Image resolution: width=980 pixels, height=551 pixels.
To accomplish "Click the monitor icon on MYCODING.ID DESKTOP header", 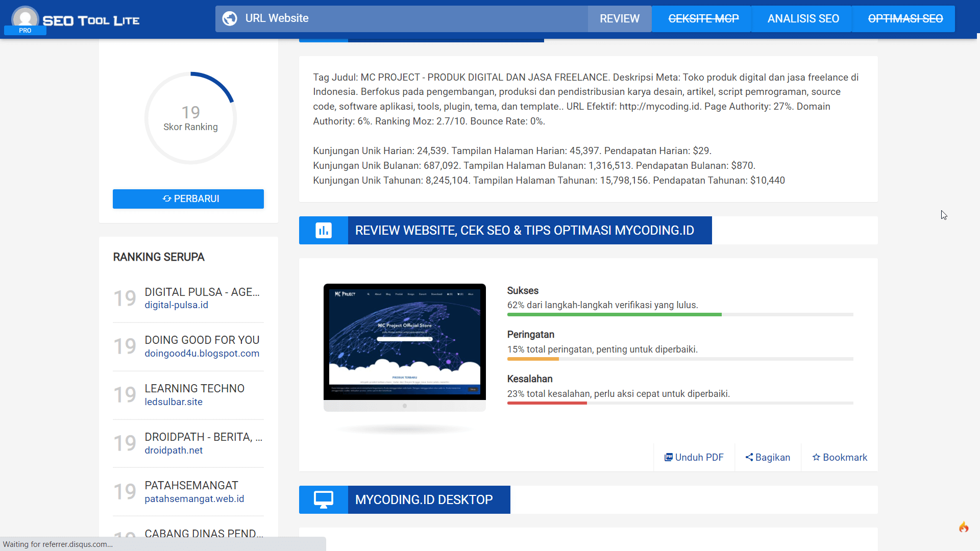I will pyautogui.click(x=323, y=499).
